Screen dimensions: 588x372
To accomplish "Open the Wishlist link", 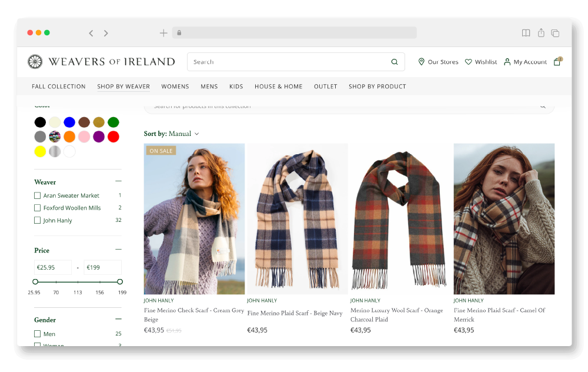I will [x=481, y=62].
